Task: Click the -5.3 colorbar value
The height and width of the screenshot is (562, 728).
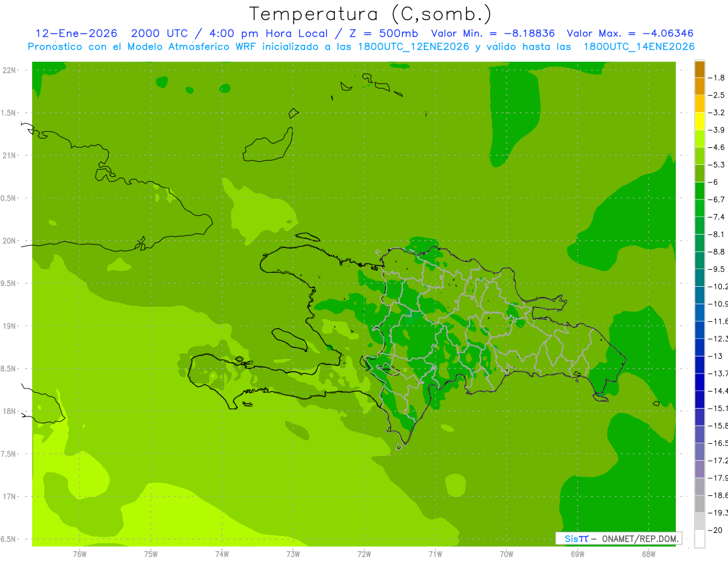Action: pyautogui.click(x=716, y=165)
